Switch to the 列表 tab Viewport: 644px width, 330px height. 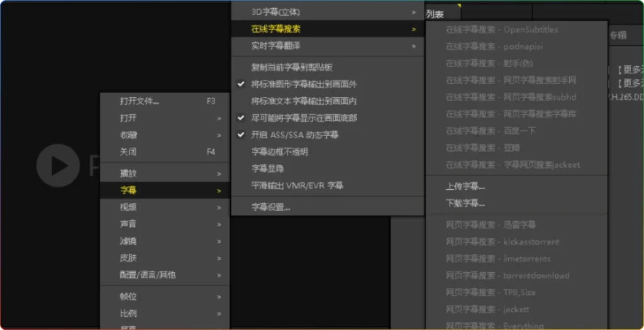pos(435,14)
